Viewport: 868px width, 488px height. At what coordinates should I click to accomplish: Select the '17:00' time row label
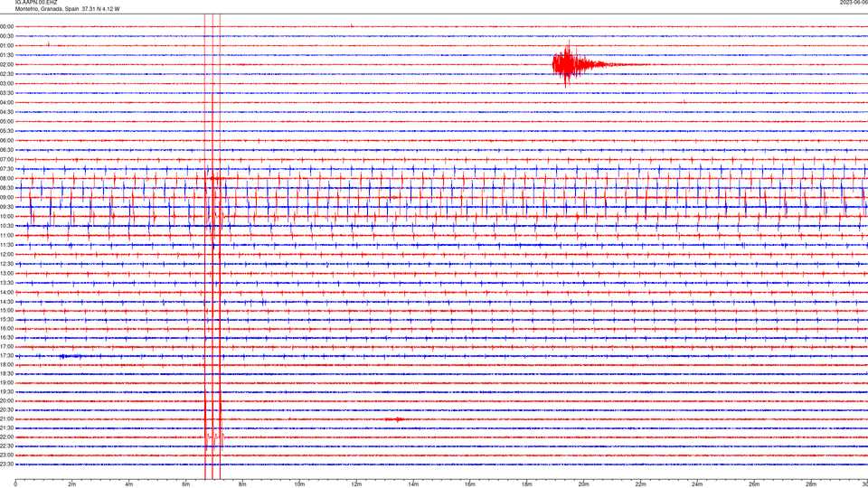pyautogui.click(x=6, y=347)
